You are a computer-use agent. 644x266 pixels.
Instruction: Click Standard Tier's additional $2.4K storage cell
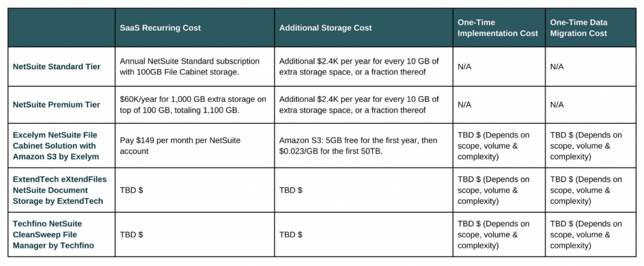pos(364,67)
